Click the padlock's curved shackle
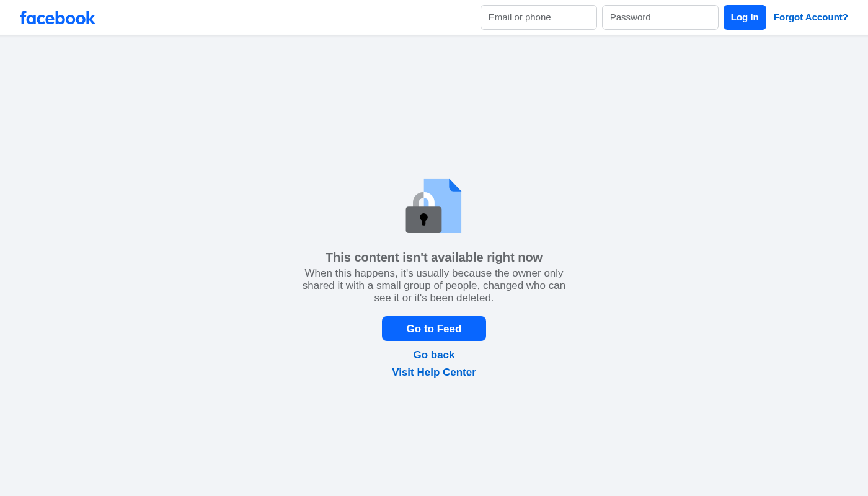 coord(423,199)
